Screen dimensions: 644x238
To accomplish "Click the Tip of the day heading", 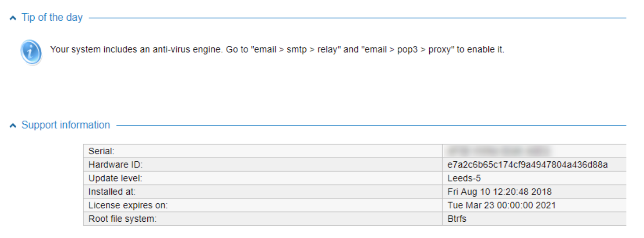I will pos(52,18).
